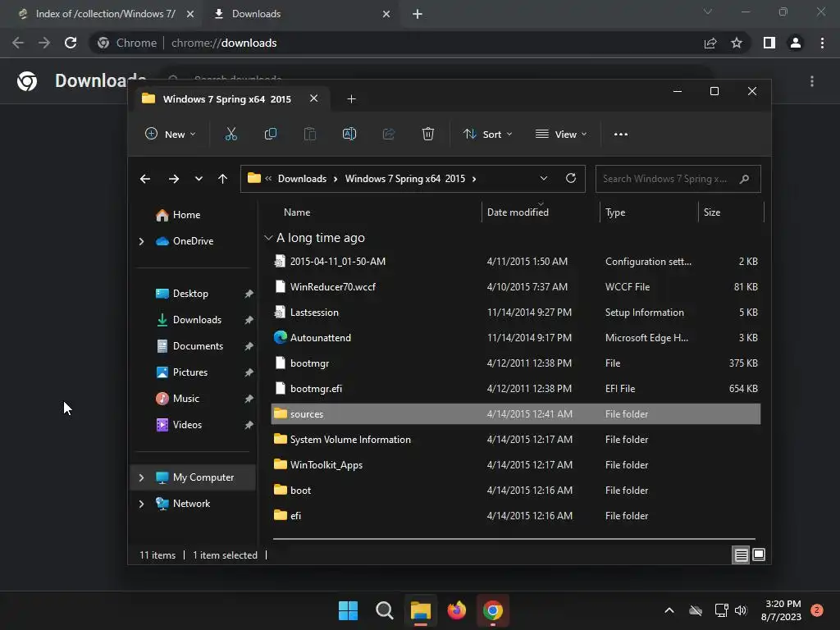This screenshot has height=630, width=840.
Task: Open Documents quick access item
Action: pyautogui.click(x=198, y=346)
